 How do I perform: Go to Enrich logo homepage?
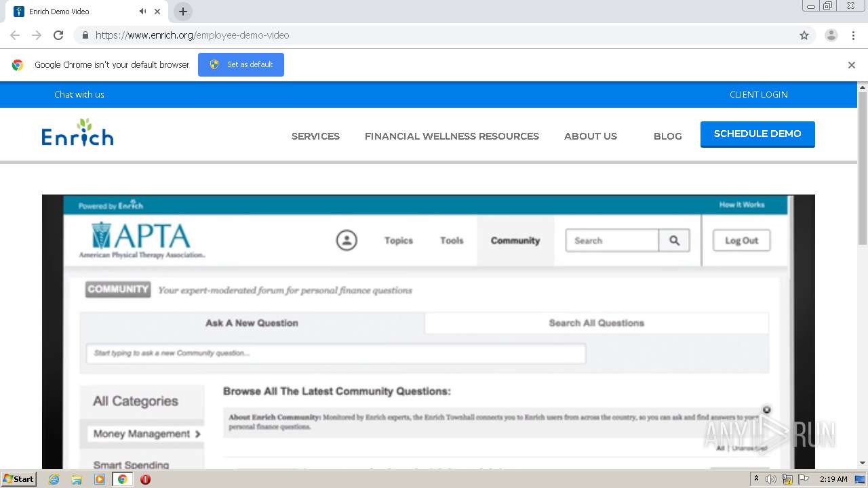tap(77, 132)
